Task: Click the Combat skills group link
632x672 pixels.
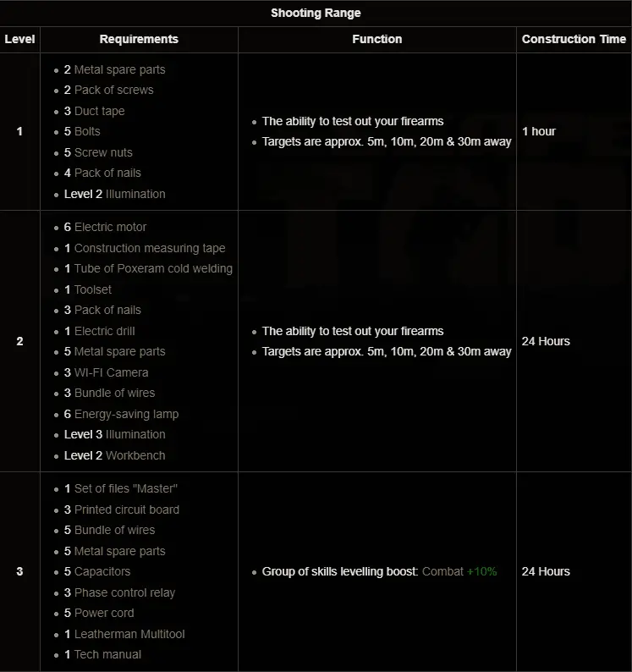Action: click(442, 571)
